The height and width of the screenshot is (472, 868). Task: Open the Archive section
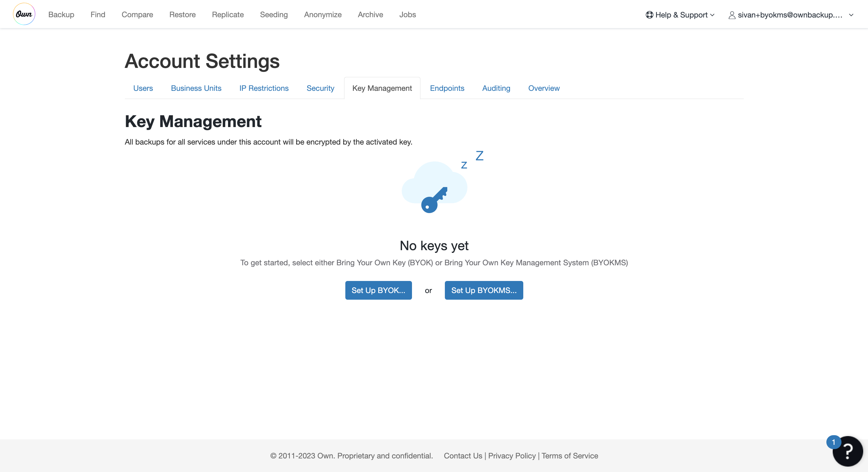[x=370, y=14]
